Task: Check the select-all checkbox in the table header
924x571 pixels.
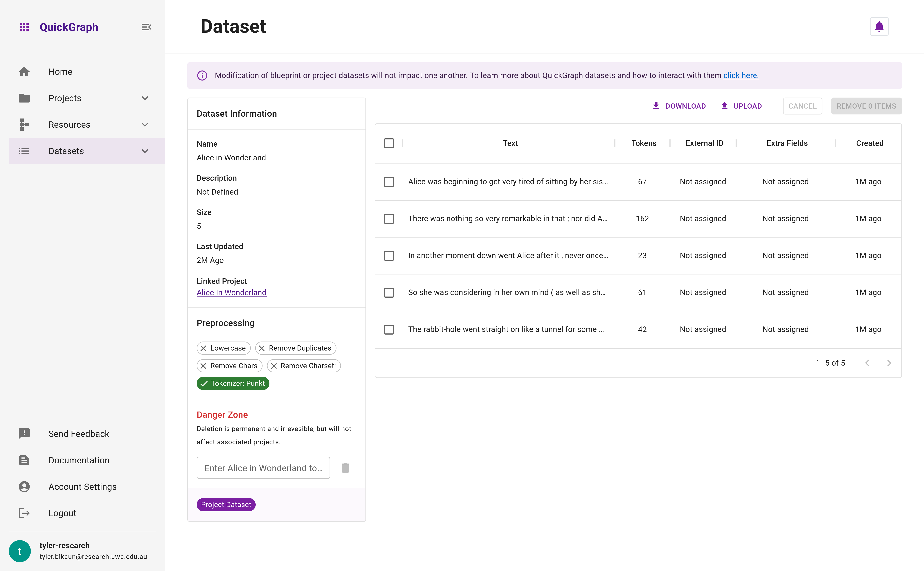Action: 389,143
